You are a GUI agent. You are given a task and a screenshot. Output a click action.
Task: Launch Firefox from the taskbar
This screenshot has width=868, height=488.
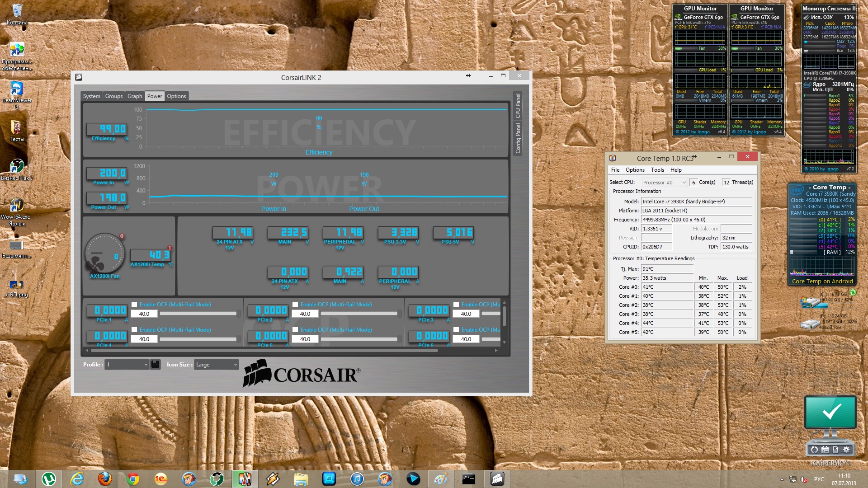[x=105, y=479]
